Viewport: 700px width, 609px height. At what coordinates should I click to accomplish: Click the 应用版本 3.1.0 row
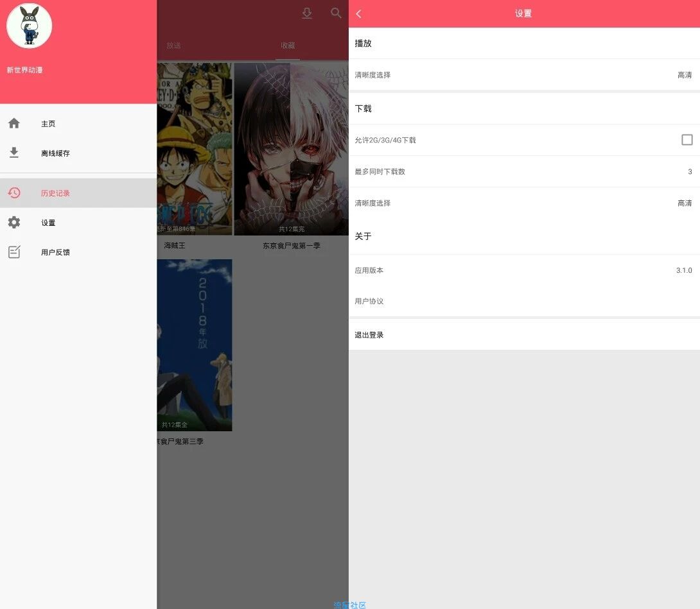pos(524,270)
